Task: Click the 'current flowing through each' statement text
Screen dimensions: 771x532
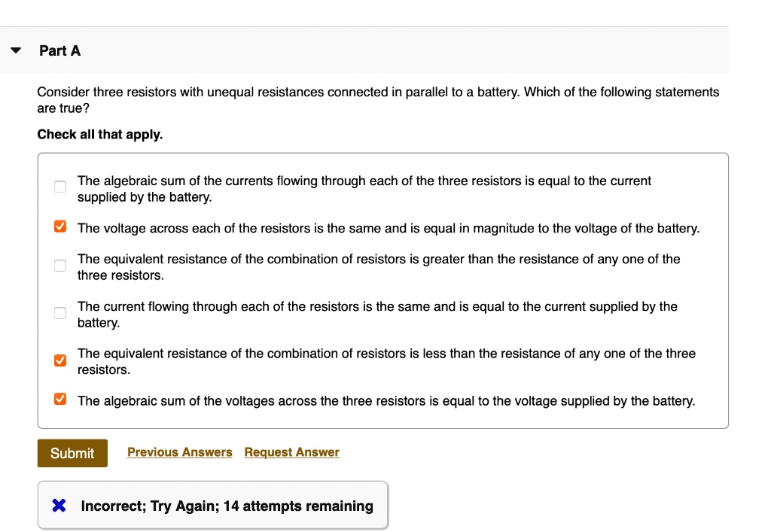Action: pos(376,315)
